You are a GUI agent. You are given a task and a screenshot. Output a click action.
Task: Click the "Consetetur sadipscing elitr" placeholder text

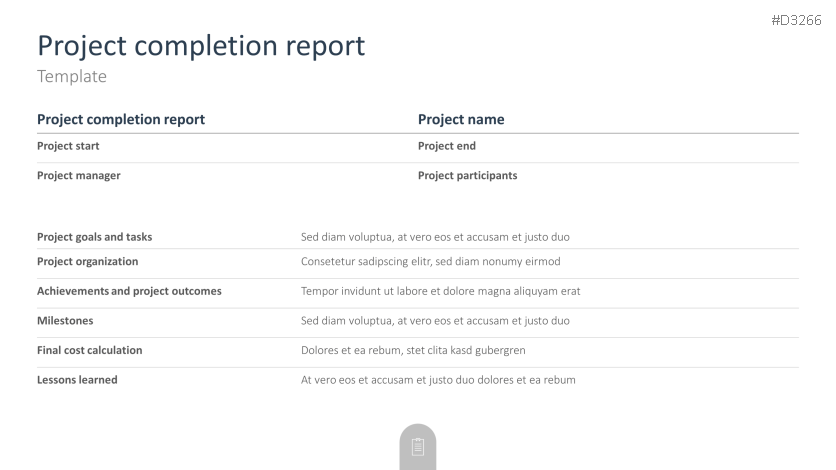(430, 262)
